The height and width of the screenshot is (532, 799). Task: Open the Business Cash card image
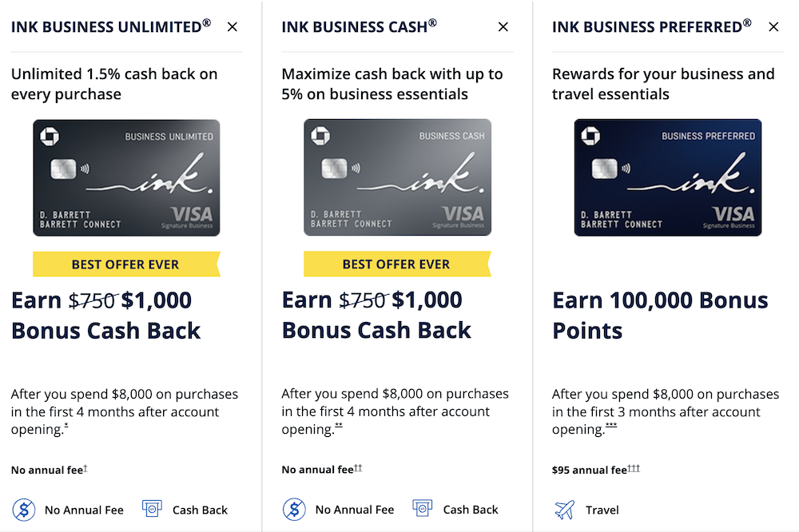click(x=397, y=177)
